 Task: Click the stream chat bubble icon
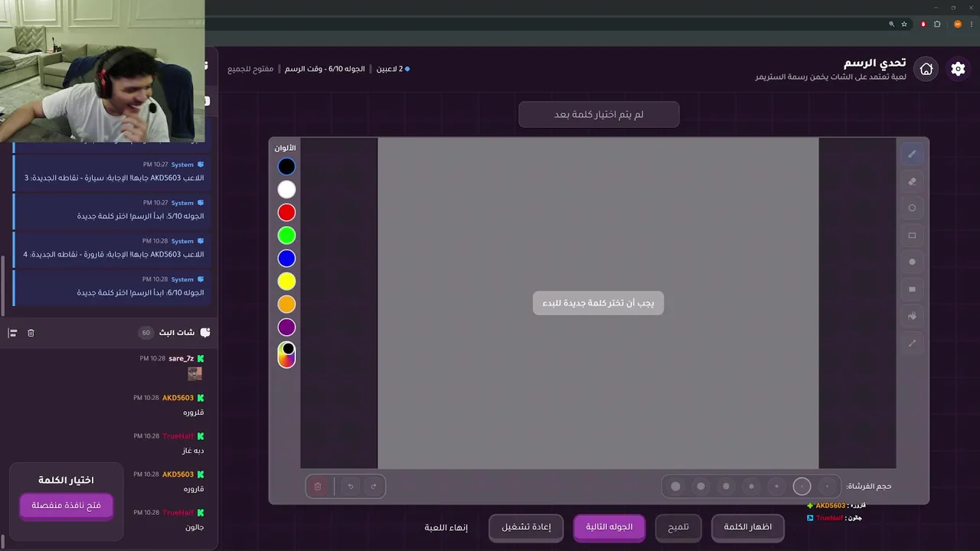pyautogui.click(x=204, y=333)
